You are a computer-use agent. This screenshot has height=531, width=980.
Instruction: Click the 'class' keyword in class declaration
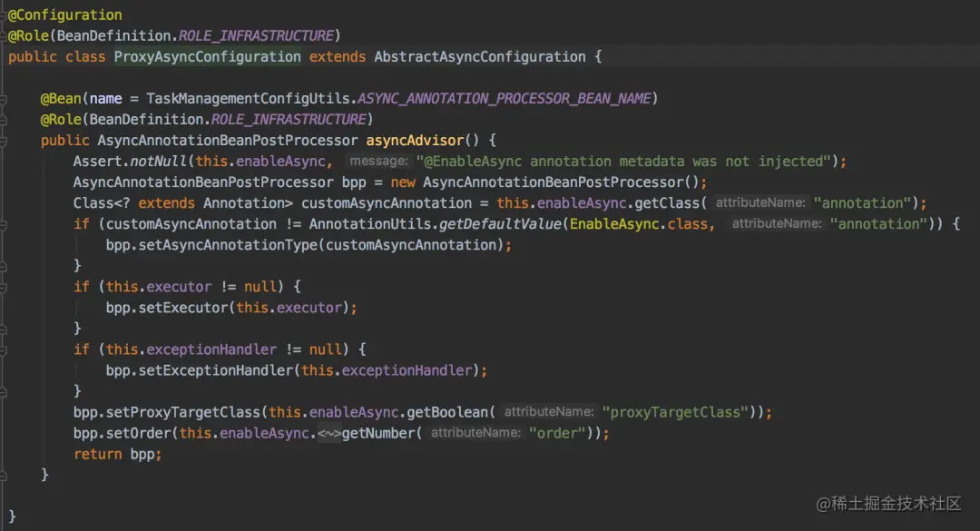click(x=85, y=57)
